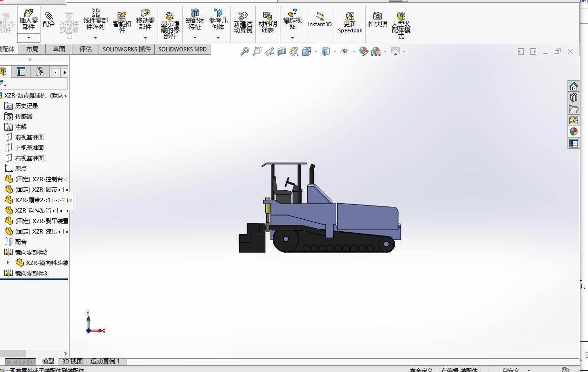Click Previous View icon
This screenshot has width=588, height=372.
pos(269,51)
